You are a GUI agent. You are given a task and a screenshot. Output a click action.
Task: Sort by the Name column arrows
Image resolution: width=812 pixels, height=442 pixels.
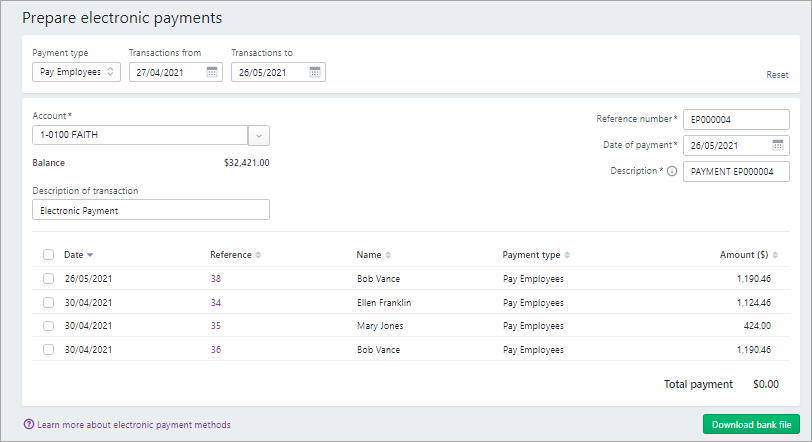click(388, 255)
